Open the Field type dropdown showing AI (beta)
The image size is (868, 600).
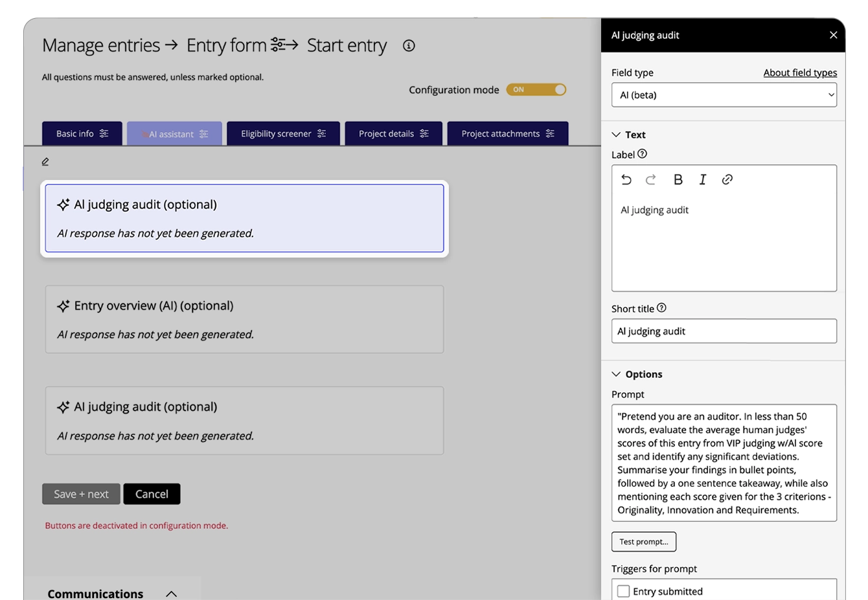pos(724,94)
